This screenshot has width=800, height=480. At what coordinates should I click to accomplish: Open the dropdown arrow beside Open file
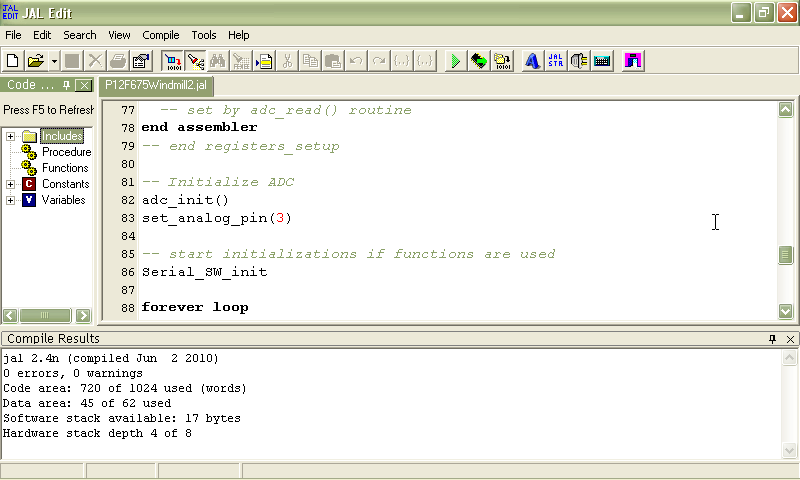54,61
